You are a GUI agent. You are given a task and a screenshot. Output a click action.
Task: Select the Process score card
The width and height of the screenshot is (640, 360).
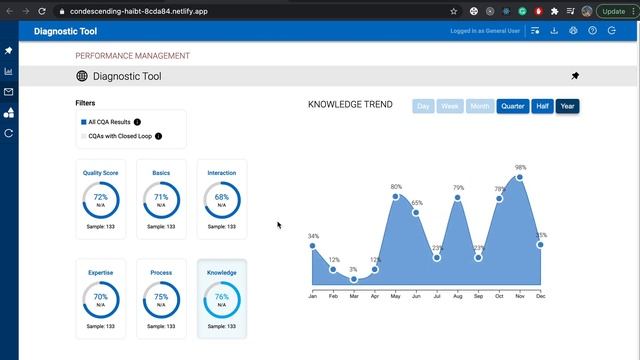point(161,299)
